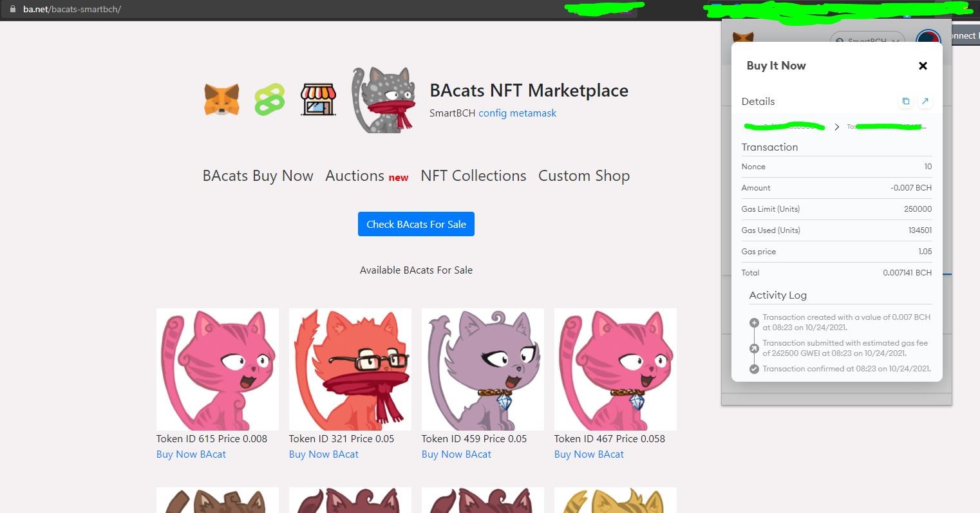Click the transaction confirmed checkmark icon
The width and height of the screenshot is (980, 513).
coord(754,369)
